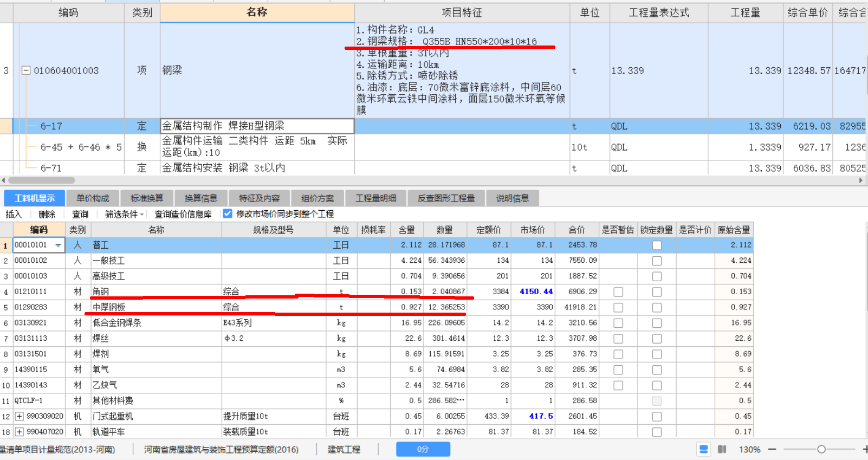Click 130% zoom level in status bar
Viewport: 868px width, 460px height.
[749, 449]
